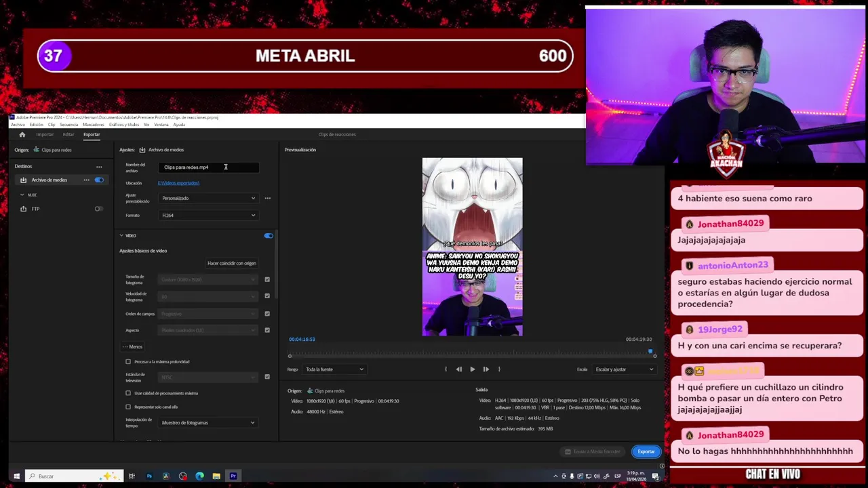Click the volume icon in system tray
The height and width of the screenshot is (488, 868).
(x=597, y=476)
